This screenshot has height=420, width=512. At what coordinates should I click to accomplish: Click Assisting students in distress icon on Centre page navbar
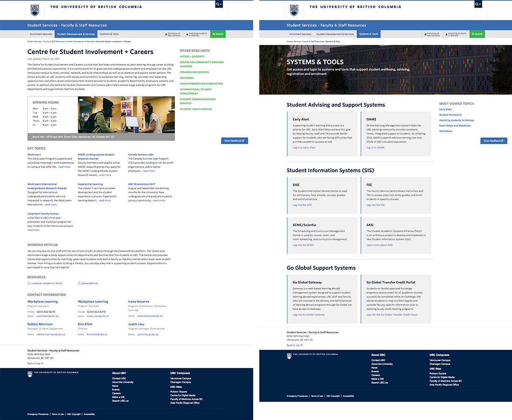pyautogui.click(x=186, y=34)
